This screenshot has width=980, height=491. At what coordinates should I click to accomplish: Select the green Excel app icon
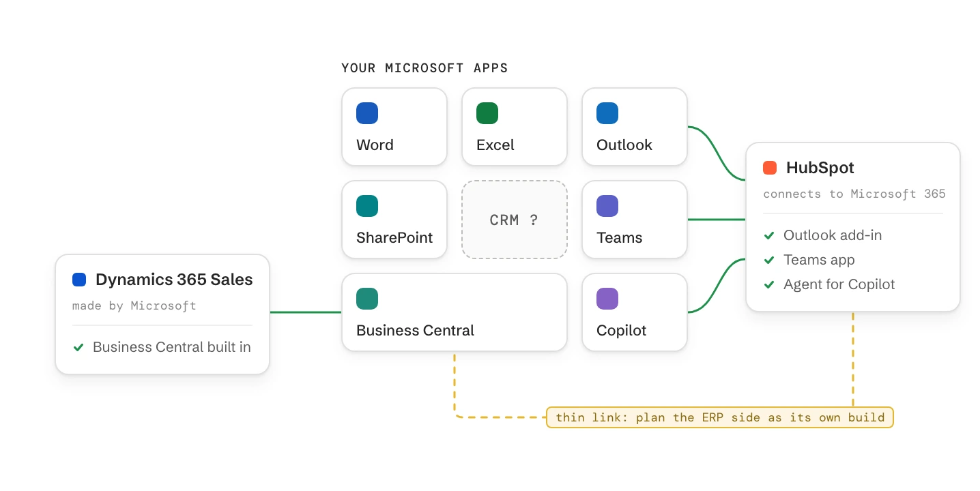click(x=487, y=113)
